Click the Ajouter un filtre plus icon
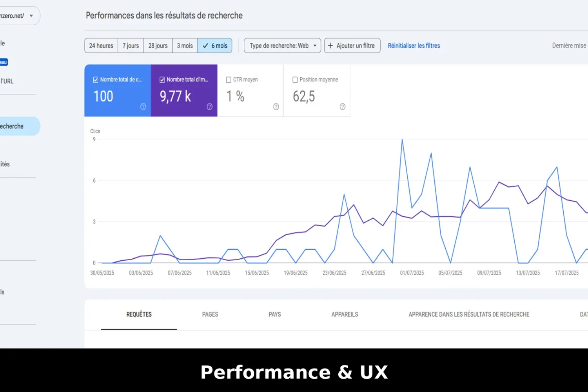Screen dimensions: 588x392 point(331,45)
